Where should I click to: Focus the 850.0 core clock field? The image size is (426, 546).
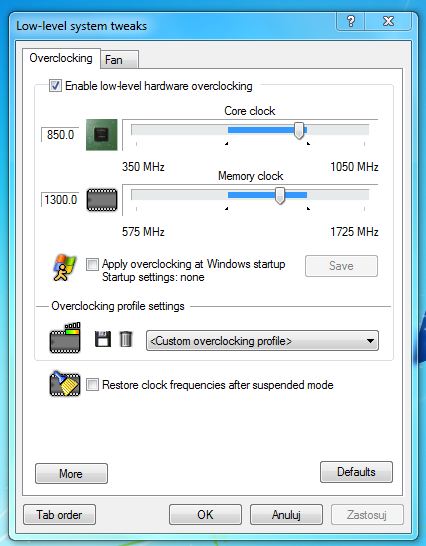pyautogui.click(x=60, y=134)
